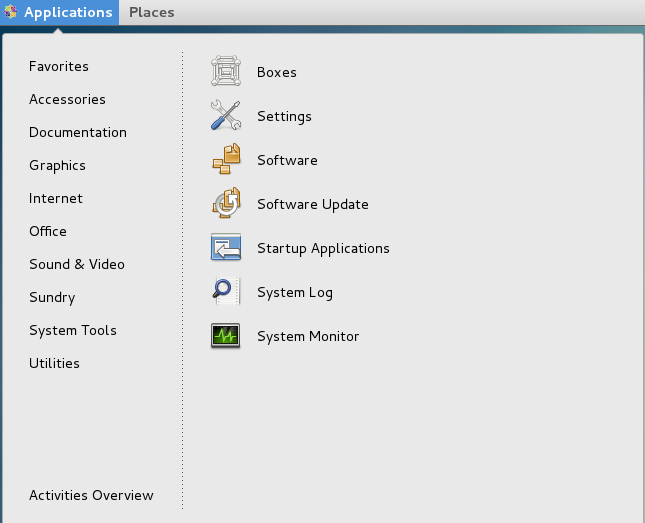Open the Places menu

[151, 12]
